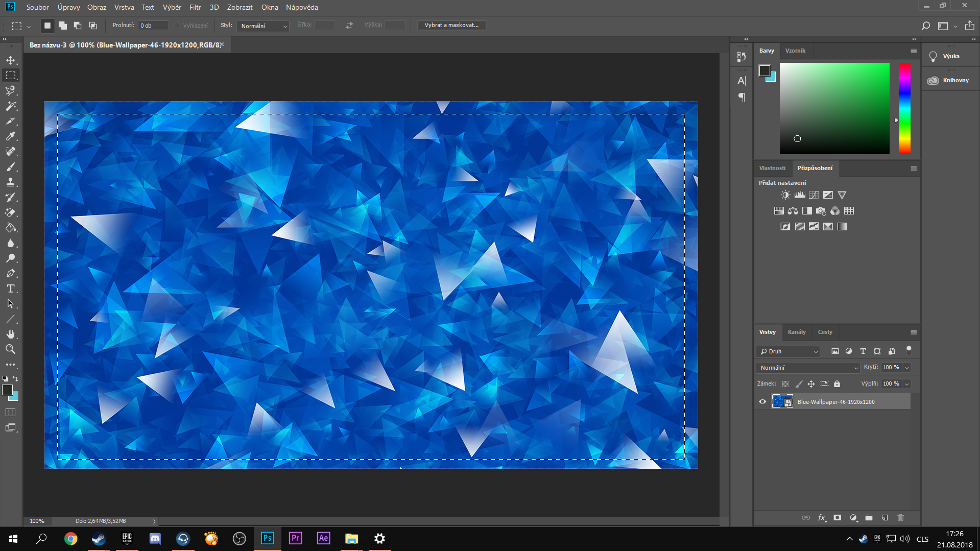This screenshot has height=551, width=980.
Task: Select the Move tool
Action: pyautogui.click(x=10, y=60)
